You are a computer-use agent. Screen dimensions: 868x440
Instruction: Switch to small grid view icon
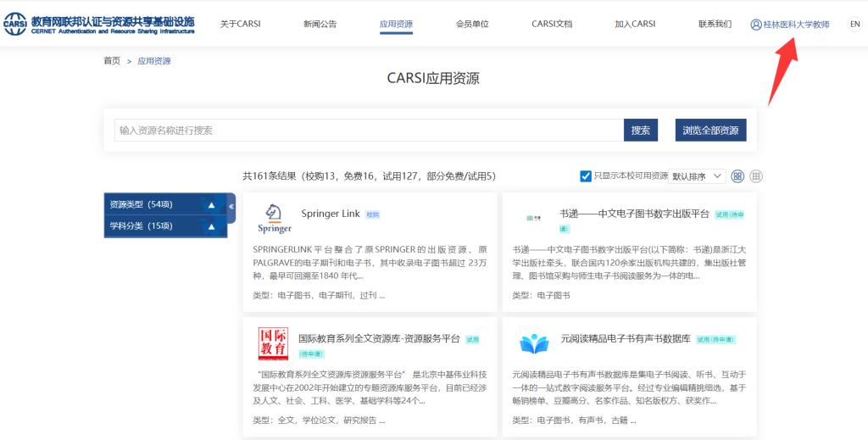756,176
